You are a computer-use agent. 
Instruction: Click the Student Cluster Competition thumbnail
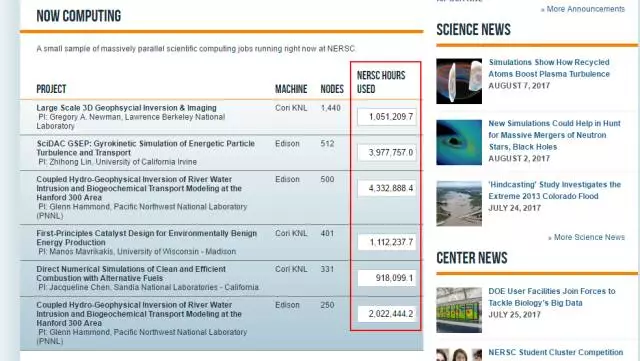pos(459,355)
